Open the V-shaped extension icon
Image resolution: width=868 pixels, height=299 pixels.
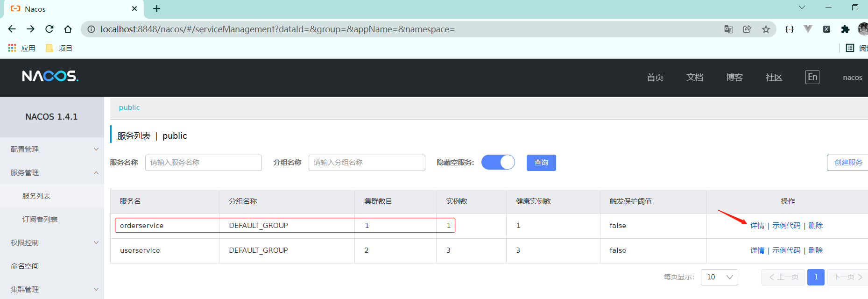pos(808,29)
